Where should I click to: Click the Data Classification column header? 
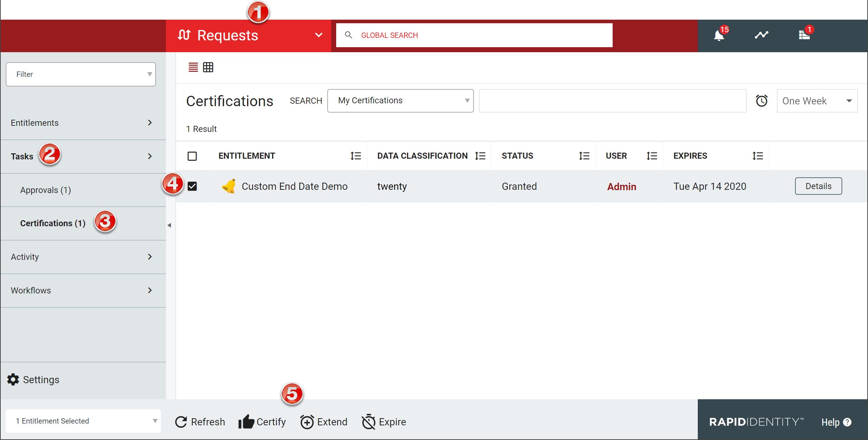(422, 156)
